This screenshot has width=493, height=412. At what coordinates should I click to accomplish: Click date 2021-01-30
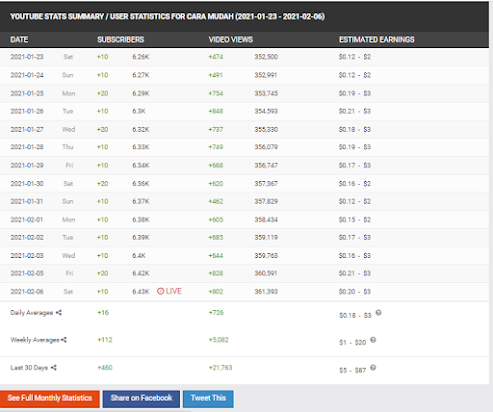pos(27,184)
